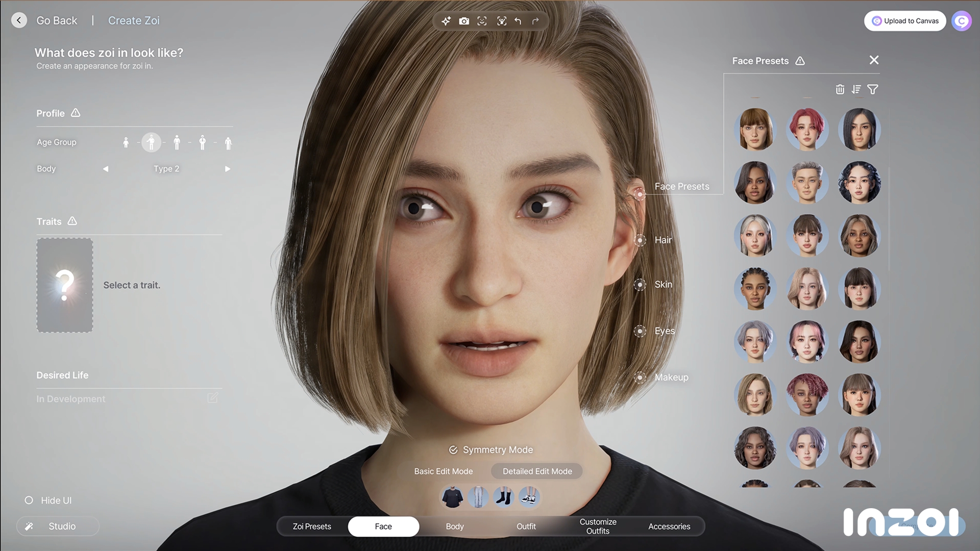Switch to the Accessories tab
Viewport: 980px width, 551px height.
tap(669, 527)
